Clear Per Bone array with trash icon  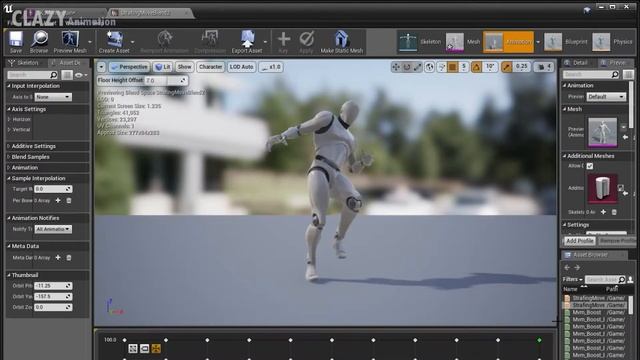point(69,200)
